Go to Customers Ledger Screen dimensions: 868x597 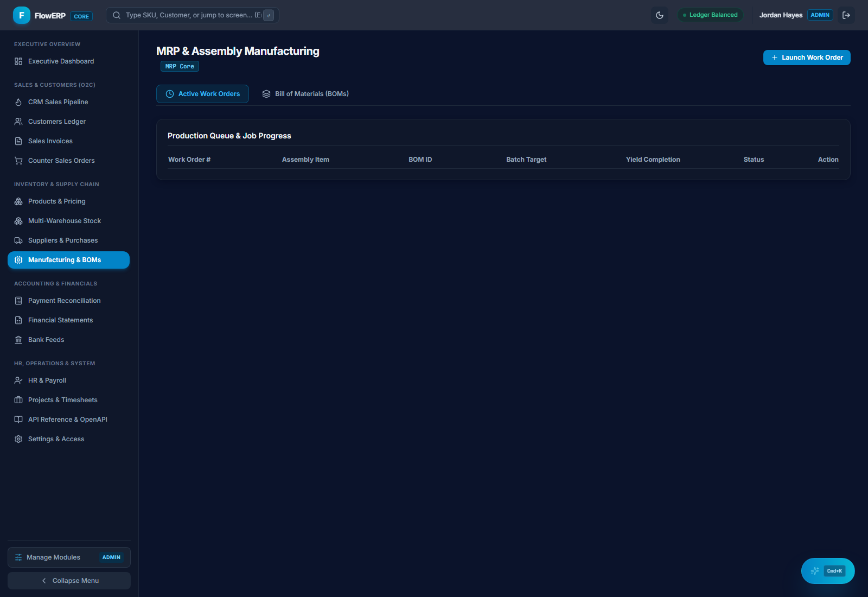tap(68, 122)
